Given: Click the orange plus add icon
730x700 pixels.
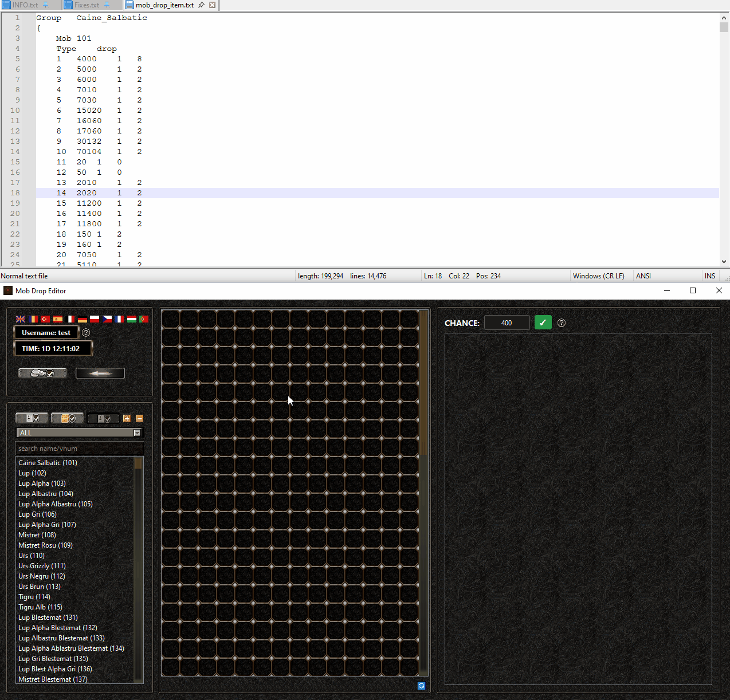Looking at the screenshot, I should [x=127, y=419].
